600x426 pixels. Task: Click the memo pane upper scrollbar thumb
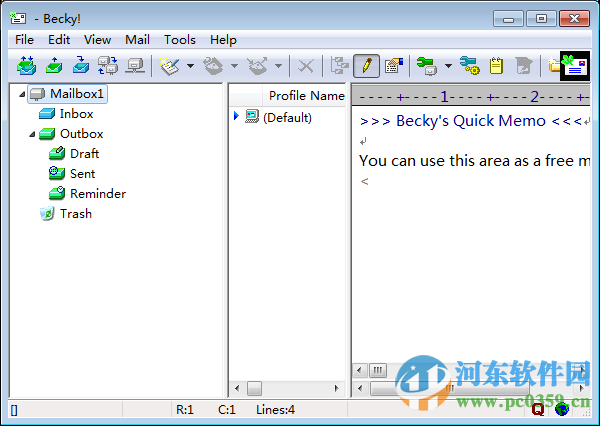click(378, 370)
